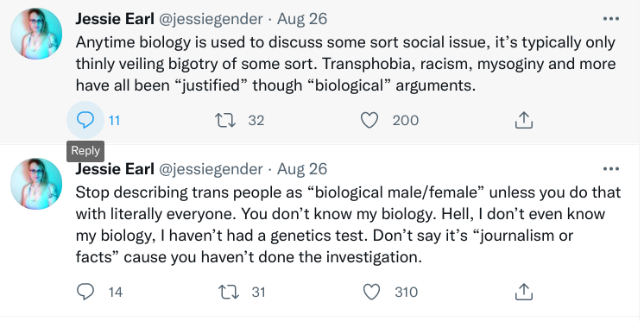Open the first tweet by clicking its text

pyautogui.click(x=345, y=64)
